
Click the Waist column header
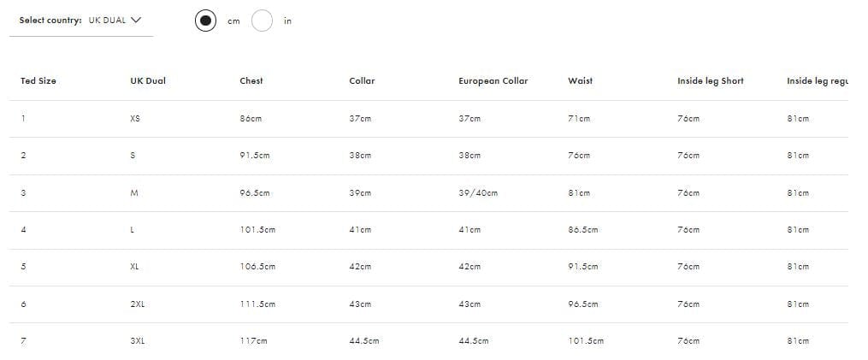[x=580, y=81]
